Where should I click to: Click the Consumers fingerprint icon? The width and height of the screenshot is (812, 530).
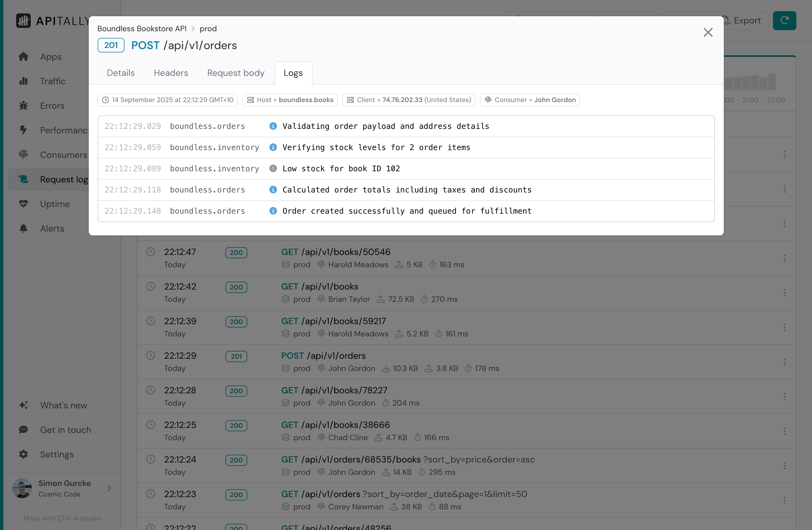pyautogui.click(x=23, y=155)
